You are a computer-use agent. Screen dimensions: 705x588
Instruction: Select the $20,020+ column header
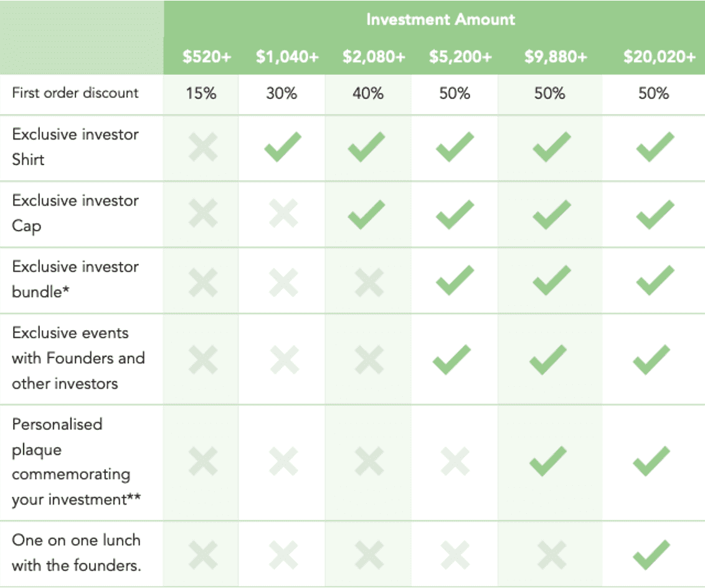(659, 57)
